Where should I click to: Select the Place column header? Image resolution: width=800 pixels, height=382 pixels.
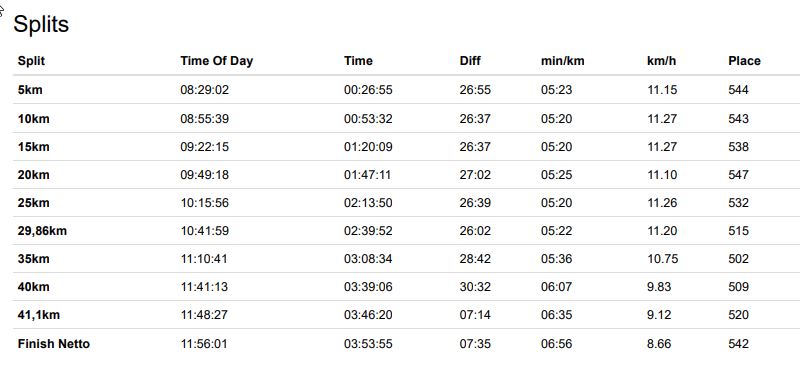coord(744,61)
